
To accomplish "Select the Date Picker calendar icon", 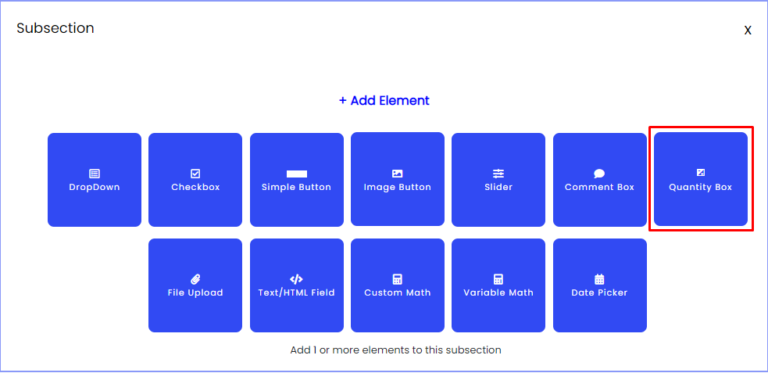I will click(x=599, y=280).
